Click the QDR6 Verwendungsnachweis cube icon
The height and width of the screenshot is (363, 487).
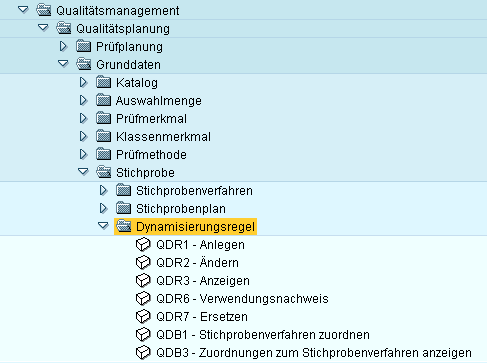143,298
